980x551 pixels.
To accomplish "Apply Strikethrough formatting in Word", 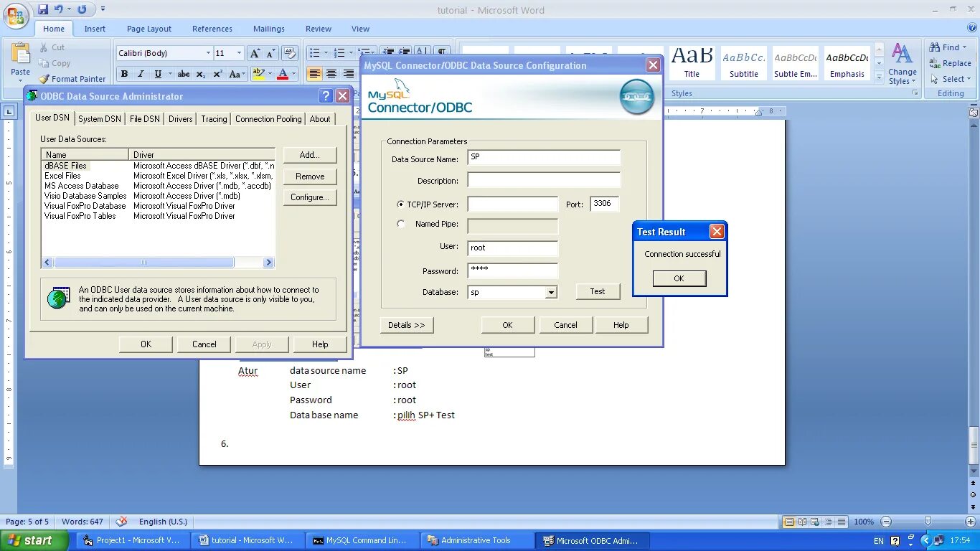I will (x=184, y=74).
